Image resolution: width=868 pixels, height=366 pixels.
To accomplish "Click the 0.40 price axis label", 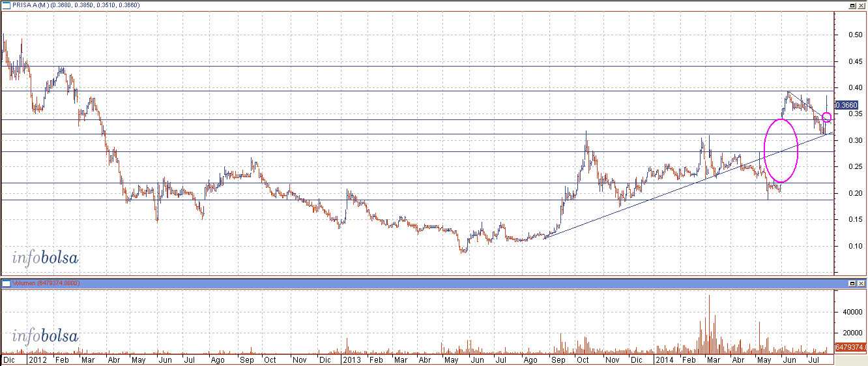I will click(x=854, y=88).
